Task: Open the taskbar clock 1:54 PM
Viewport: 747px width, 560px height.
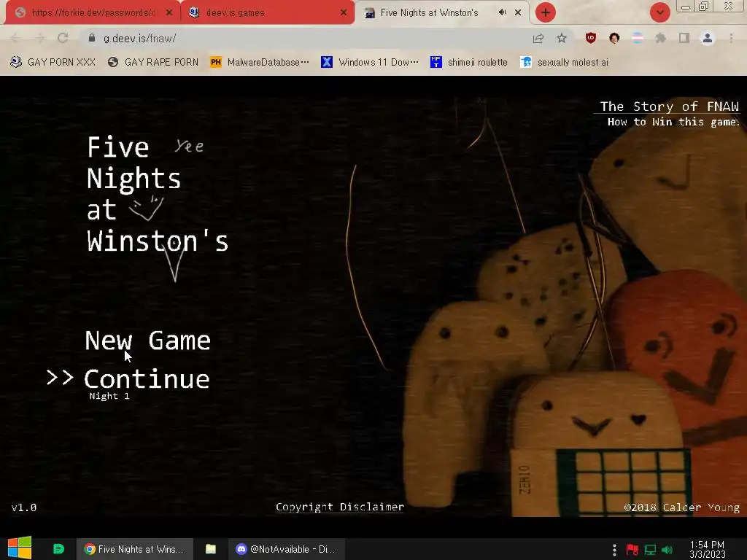Action: tap(707, 550)
